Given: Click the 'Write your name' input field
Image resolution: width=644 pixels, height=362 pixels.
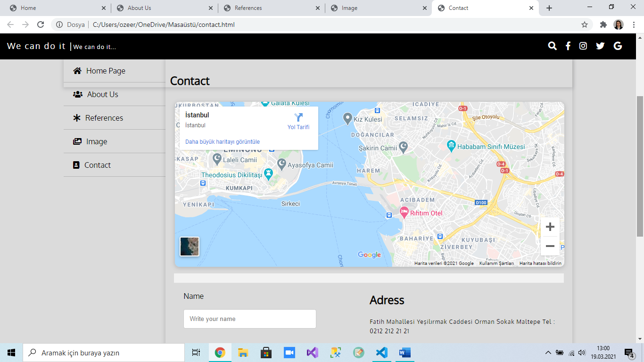Looking at the screenshot, I should (249, 319).
